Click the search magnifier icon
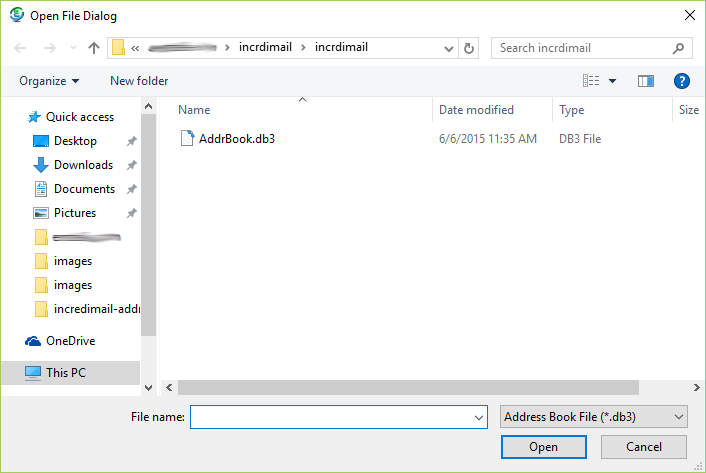The width and height of the screenshot is (706, 473). [x=678, y=48]
